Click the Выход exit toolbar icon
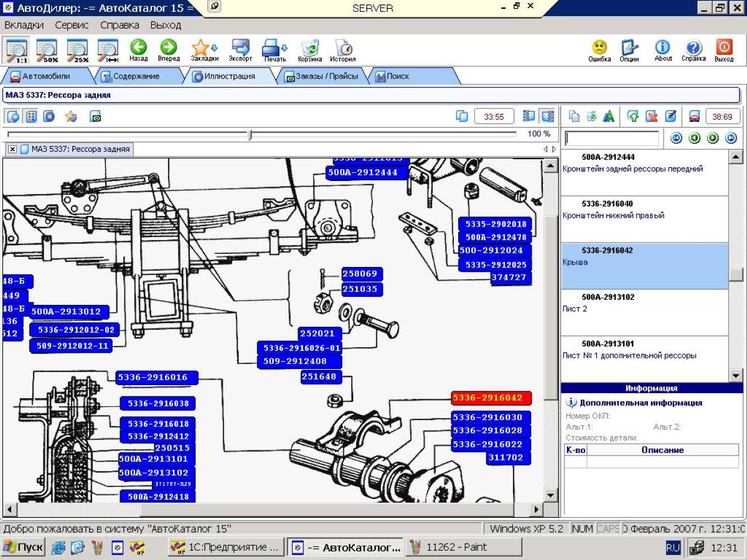The height and width of the screenshot is (560, 747). [x=724, y=50]
